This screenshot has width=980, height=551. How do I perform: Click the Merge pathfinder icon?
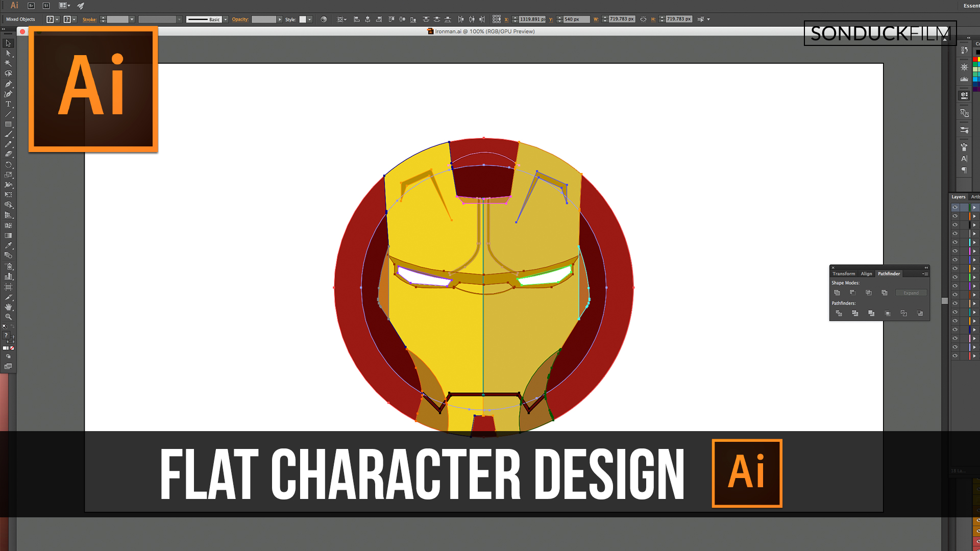[x=871, y=313]
